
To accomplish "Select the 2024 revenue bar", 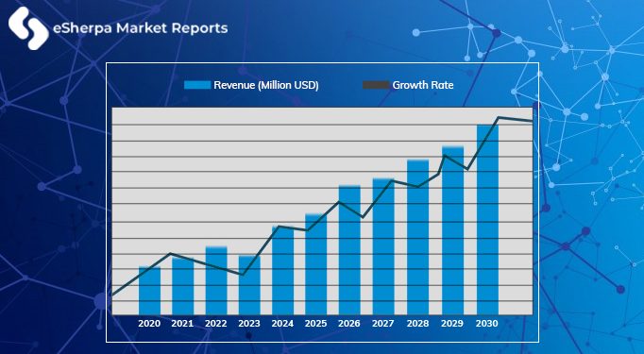I will pyautogui.click(x=283, y=270).
